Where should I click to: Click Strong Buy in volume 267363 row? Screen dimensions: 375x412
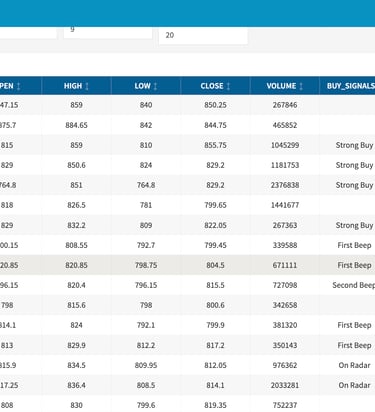coord(354,225)
